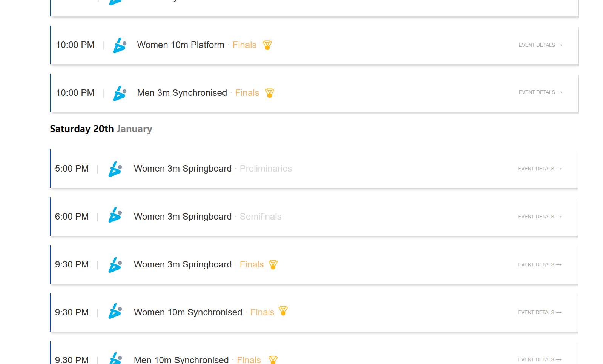Click medal icon for Women 10m Platform Finals

[x=267, y=45]
